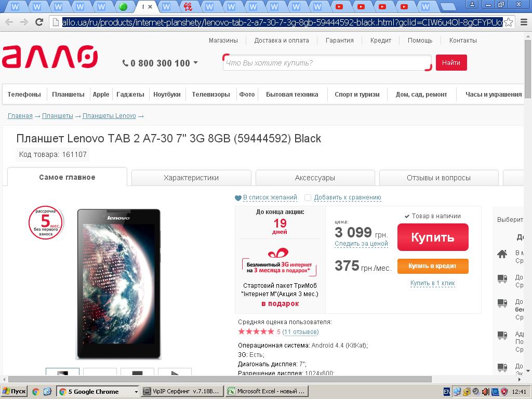Screen dimensions: 532x399
Task: Open VipIP Серфинг taskbar window
Action: coord(182,391)
